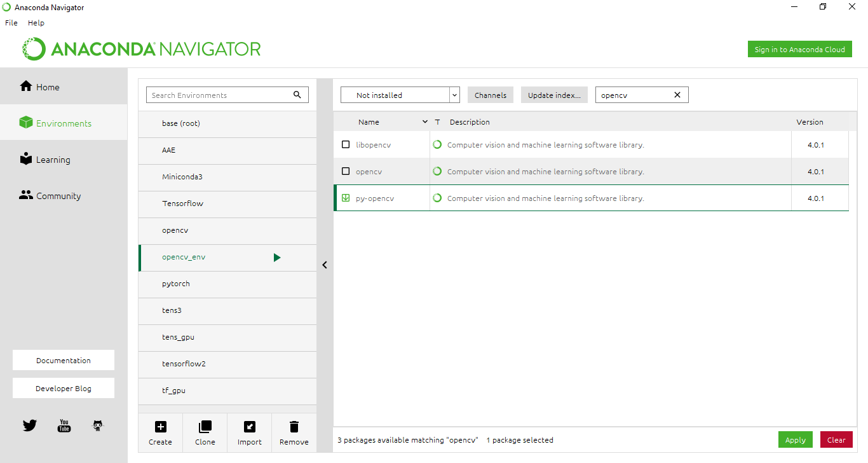868x463 pixels.
Task: Check the libopencv package checkbox
Action: pyautogui.click(x=346, y=145)
